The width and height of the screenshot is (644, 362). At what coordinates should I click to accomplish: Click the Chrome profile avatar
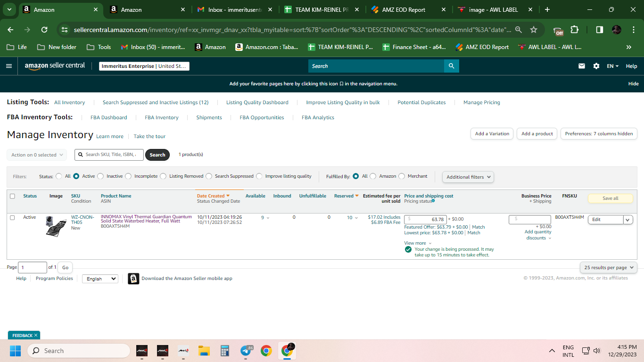tap(617, 30)
